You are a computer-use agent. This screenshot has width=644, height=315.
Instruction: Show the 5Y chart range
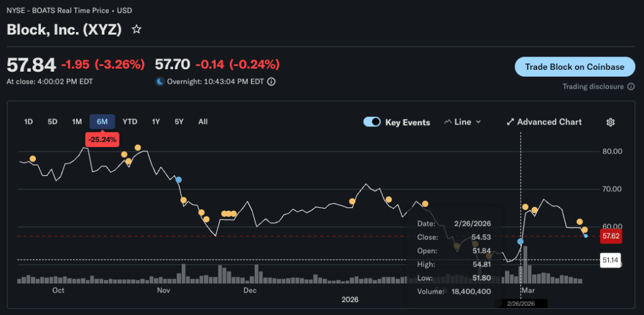click(179, 121)
